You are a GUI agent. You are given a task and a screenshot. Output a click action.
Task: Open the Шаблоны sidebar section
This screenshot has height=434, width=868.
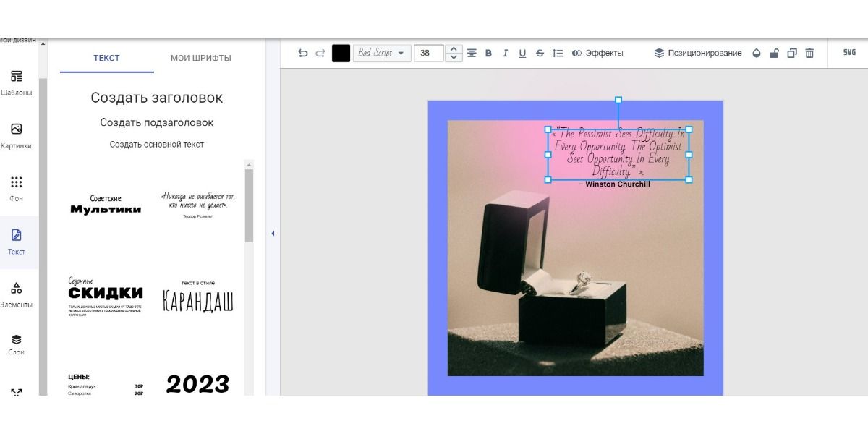click(x=16, y=82)
